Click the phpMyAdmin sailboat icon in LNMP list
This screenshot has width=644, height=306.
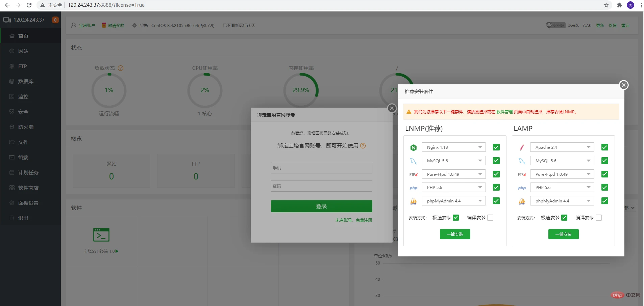tap(414, 201)
